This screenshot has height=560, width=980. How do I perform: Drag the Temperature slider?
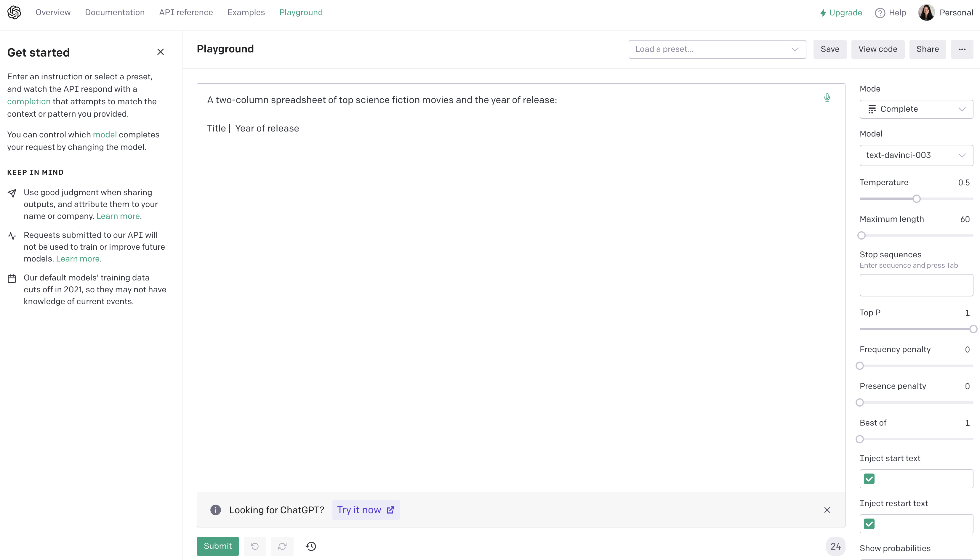pyautogui.click(x=916, y=198)
